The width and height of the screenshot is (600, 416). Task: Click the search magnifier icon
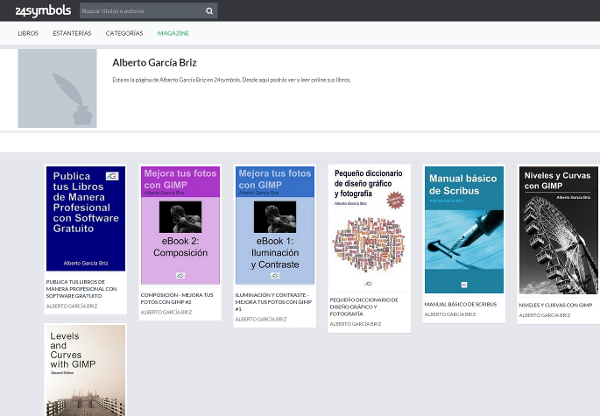click(x=209, y=11)
